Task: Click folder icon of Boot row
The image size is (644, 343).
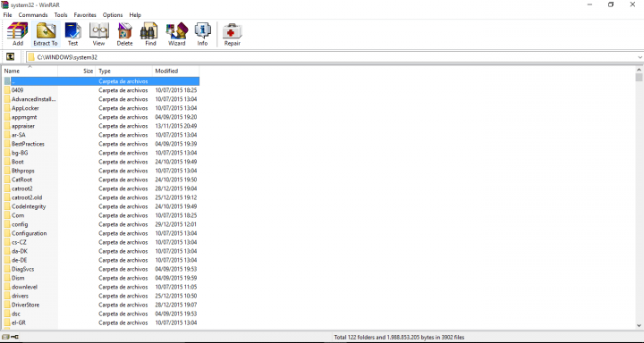Action: (7, 162)
